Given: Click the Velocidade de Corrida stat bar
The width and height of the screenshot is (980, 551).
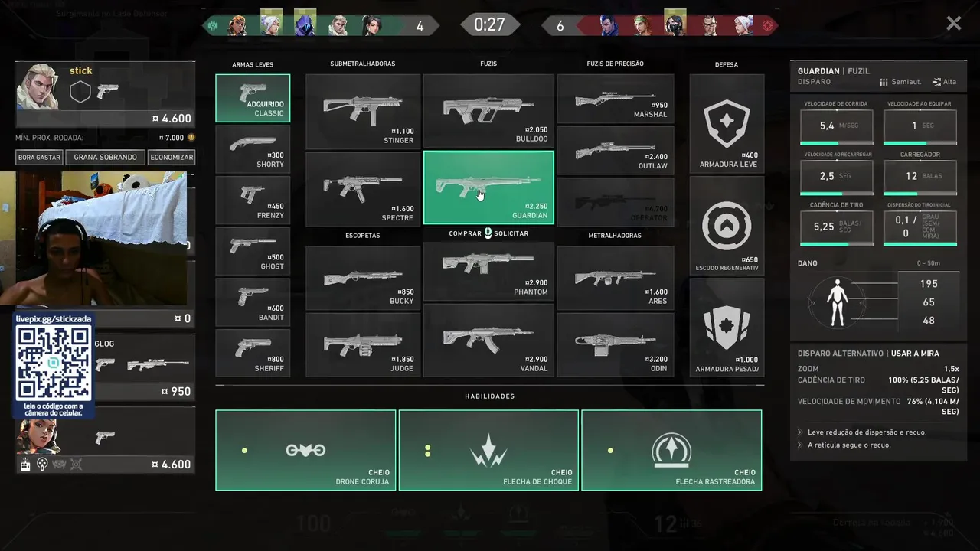Looking at the screenshot, I should pos(837,126).
